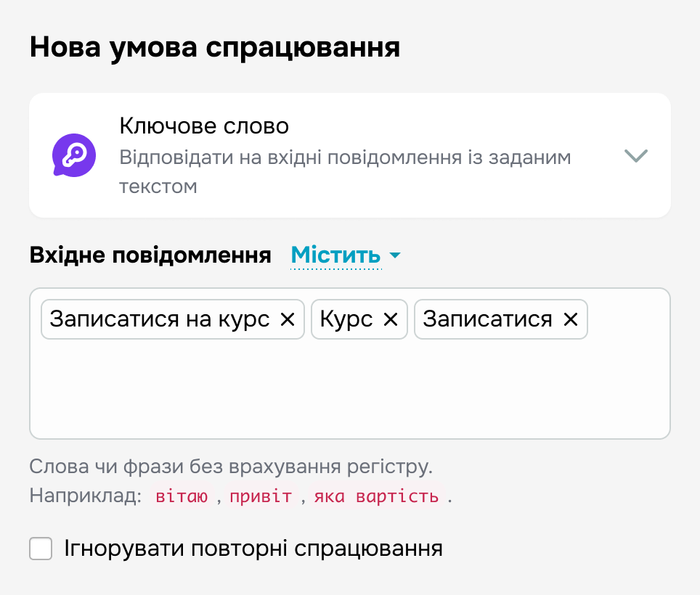Click the X on the first keyword chip
This screenshot has height=595, width=700.
tap(288, 319)
